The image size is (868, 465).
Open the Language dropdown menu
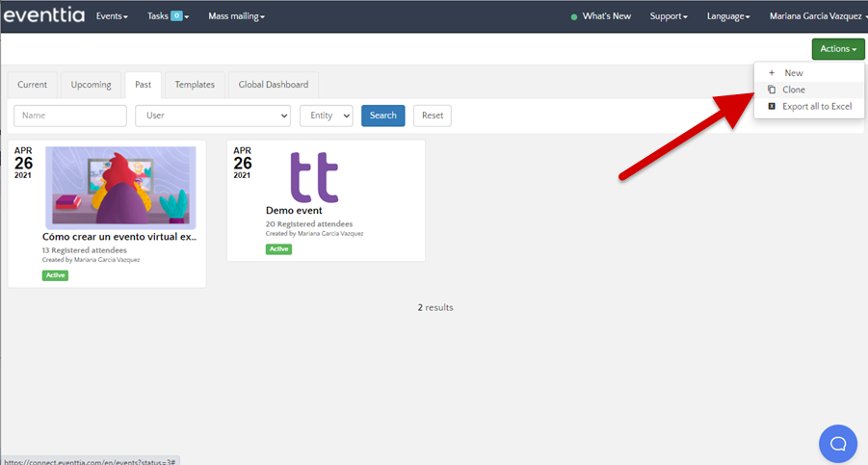tap(726, 16)
